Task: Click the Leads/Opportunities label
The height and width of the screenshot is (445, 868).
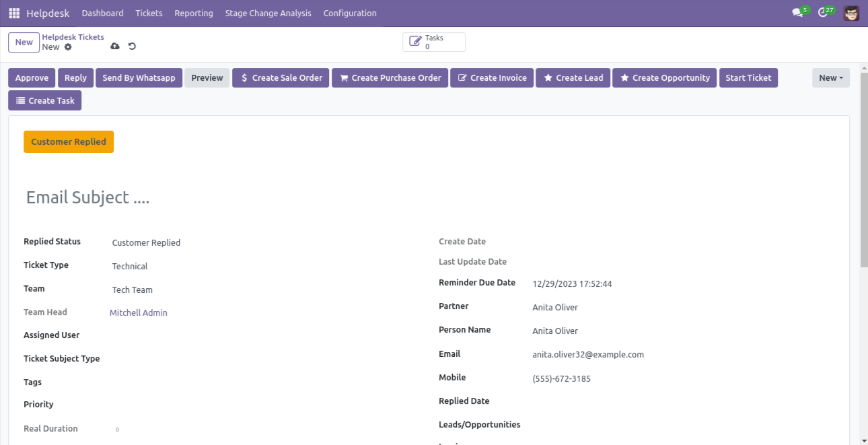Action: (480, 425)
